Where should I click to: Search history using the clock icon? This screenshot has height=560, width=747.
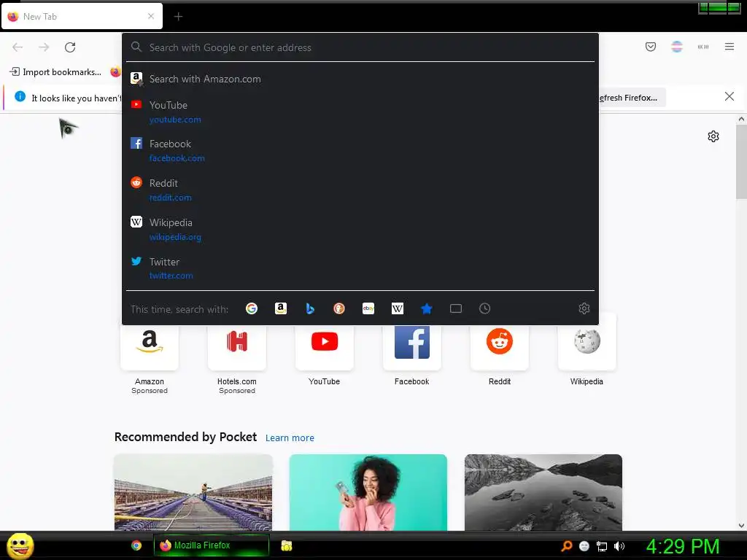(484, 308)
